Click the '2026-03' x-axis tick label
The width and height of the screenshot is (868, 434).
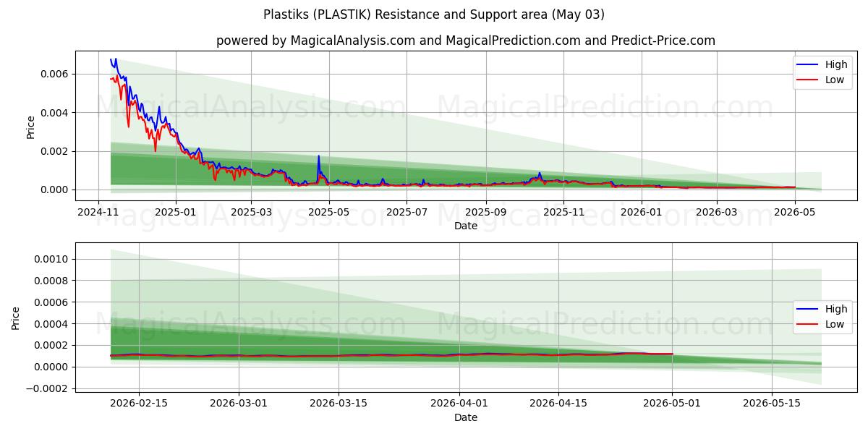point(717,212)
